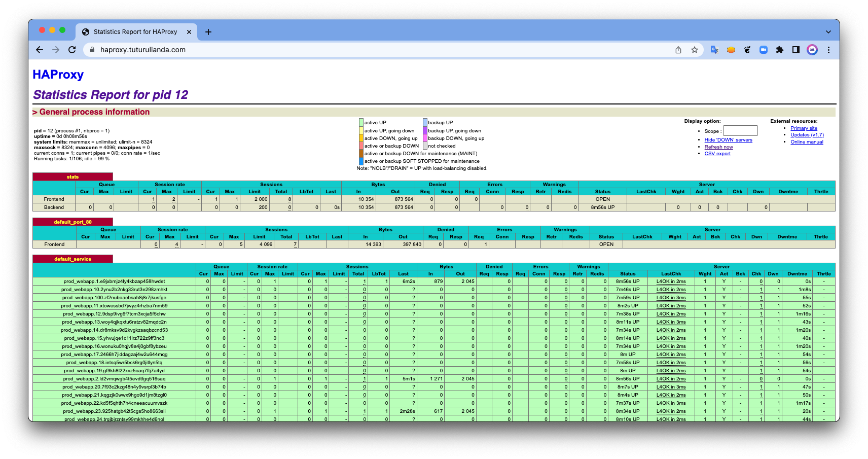The image size is (868, 459).
Task: Click the lock icon beside the URL
Action: click(92, 50)
